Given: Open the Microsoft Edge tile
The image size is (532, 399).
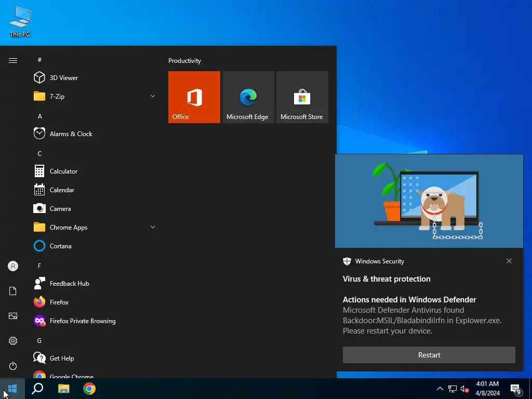Looking at the screenshot, I should pyautogui.click(x=248, y=97).
